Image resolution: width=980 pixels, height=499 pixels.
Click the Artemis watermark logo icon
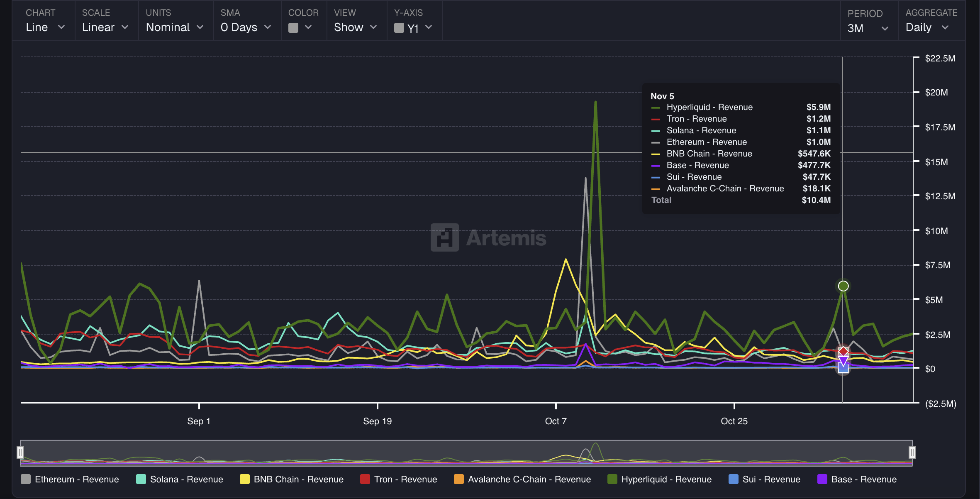(x=444, y=237)
